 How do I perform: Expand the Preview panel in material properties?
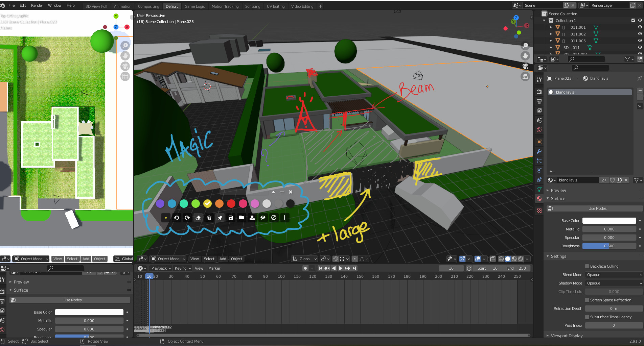click(x=558, y=190)
